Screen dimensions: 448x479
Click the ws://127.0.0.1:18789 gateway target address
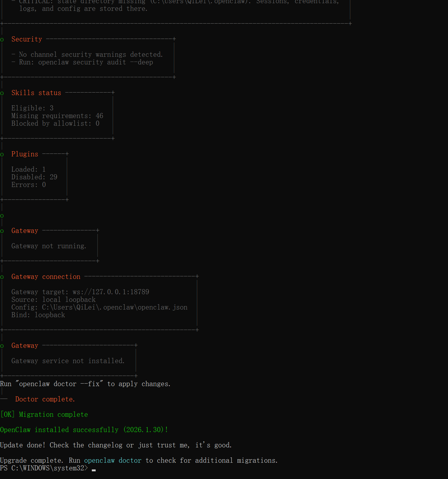(111, 292)
